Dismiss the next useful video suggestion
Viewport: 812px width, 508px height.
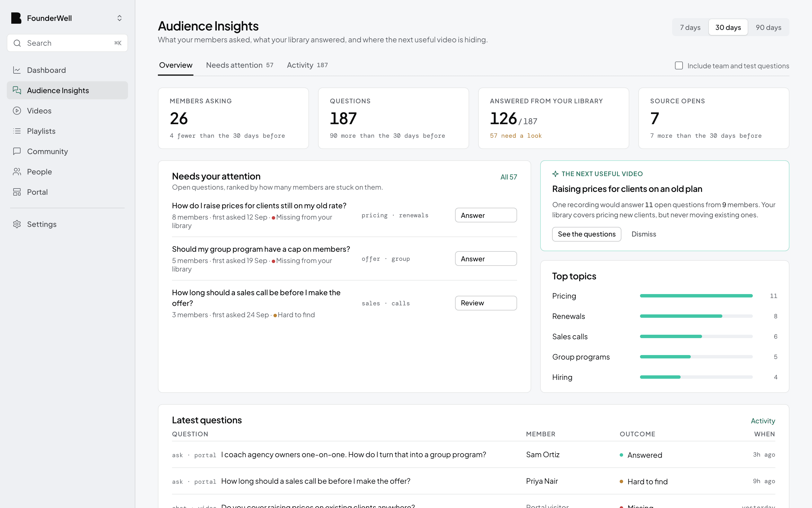(x=644, y=234)
